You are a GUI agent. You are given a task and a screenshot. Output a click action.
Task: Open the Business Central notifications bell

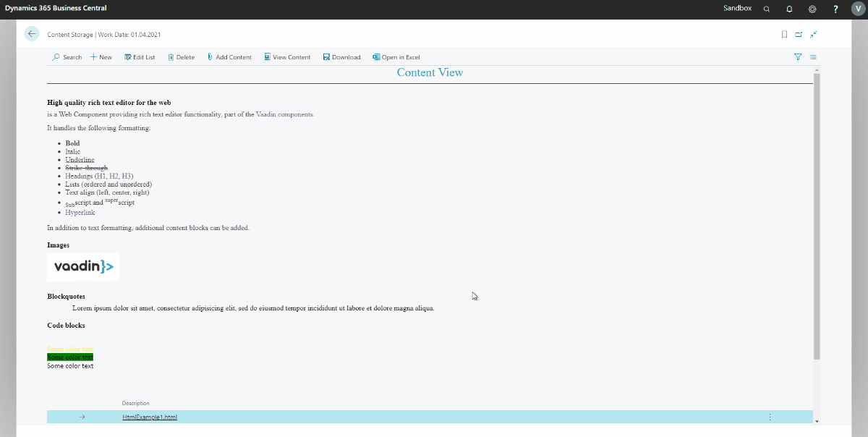[789, 9]
